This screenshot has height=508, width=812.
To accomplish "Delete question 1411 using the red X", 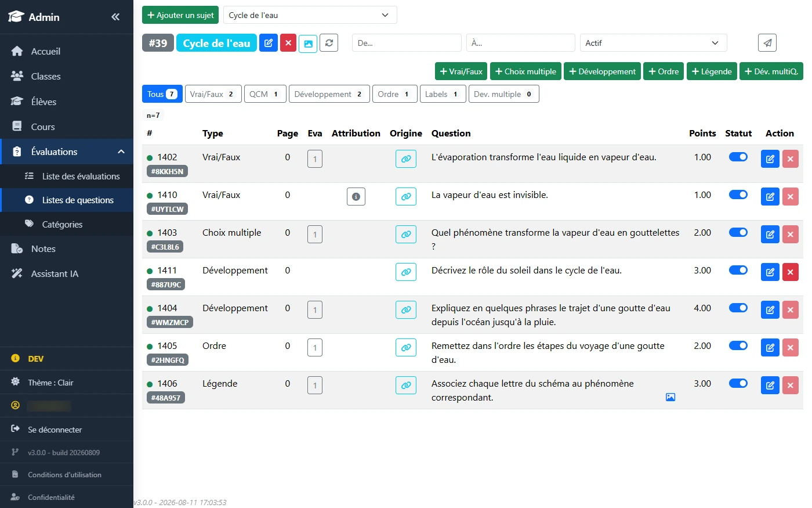I will click(791, 272).
